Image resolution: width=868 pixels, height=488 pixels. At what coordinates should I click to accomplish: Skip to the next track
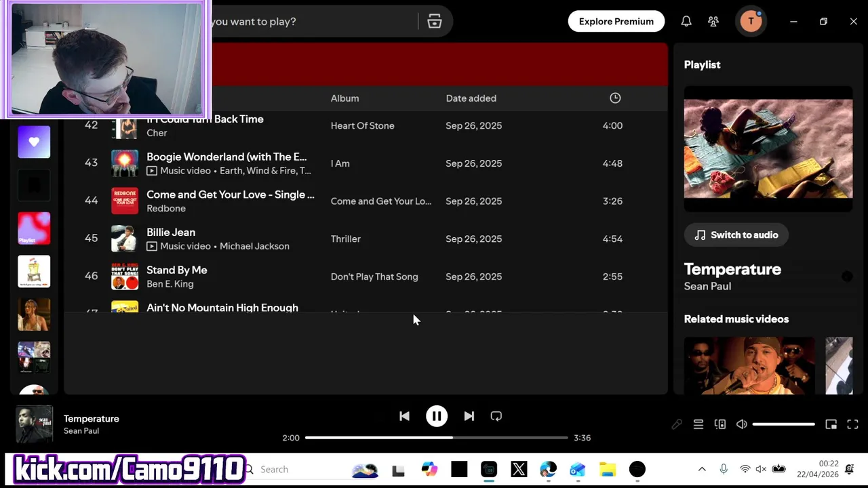469,416
